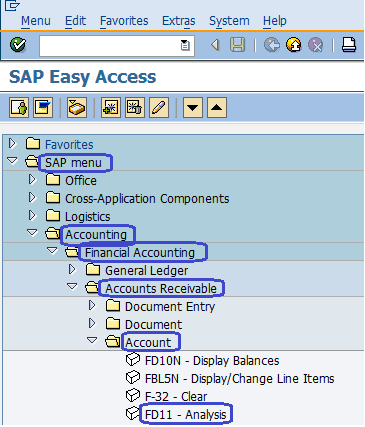Open the Favorites menu
Viewport: 365px width, 427px height.
pos(124,21)
